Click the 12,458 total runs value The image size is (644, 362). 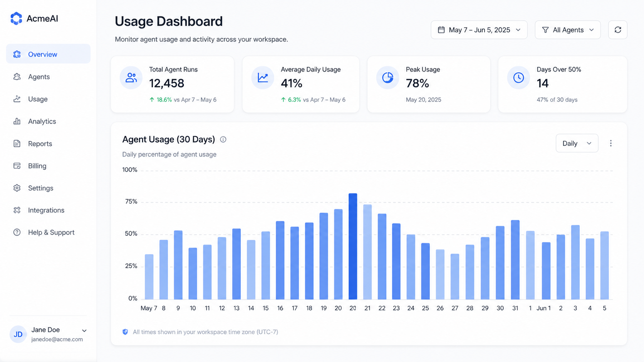tap(167, 83)
